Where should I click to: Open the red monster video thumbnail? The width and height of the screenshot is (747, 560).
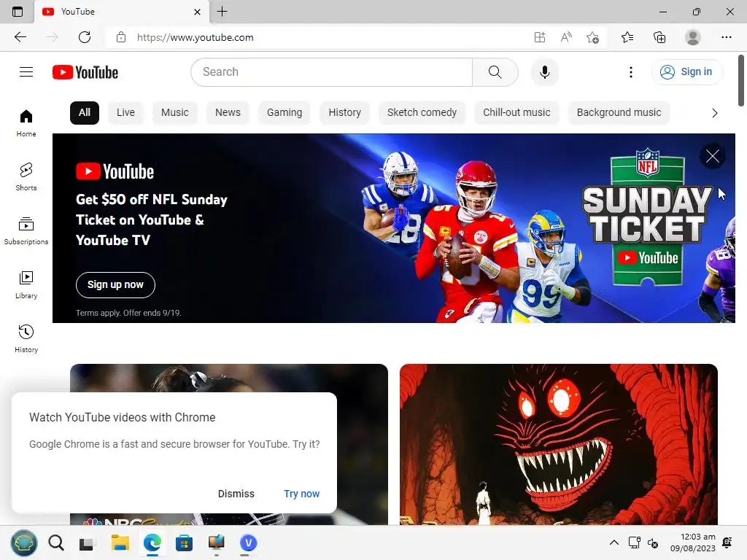558,444
